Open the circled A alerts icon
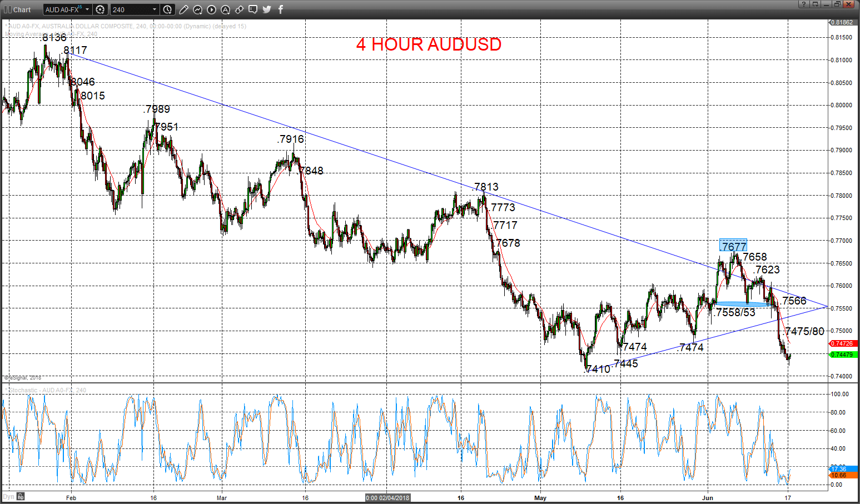860x504 pixels. tap(226, 9)
